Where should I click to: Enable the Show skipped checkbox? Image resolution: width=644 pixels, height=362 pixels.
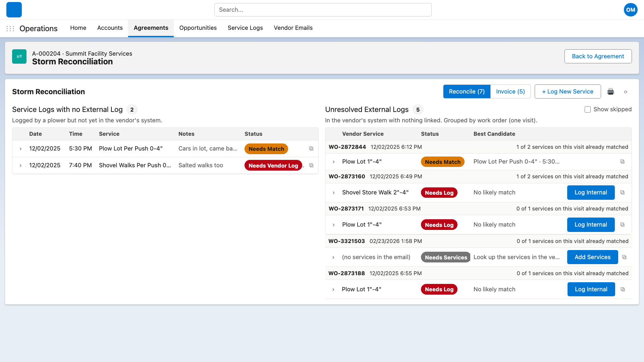coord(588,110)
